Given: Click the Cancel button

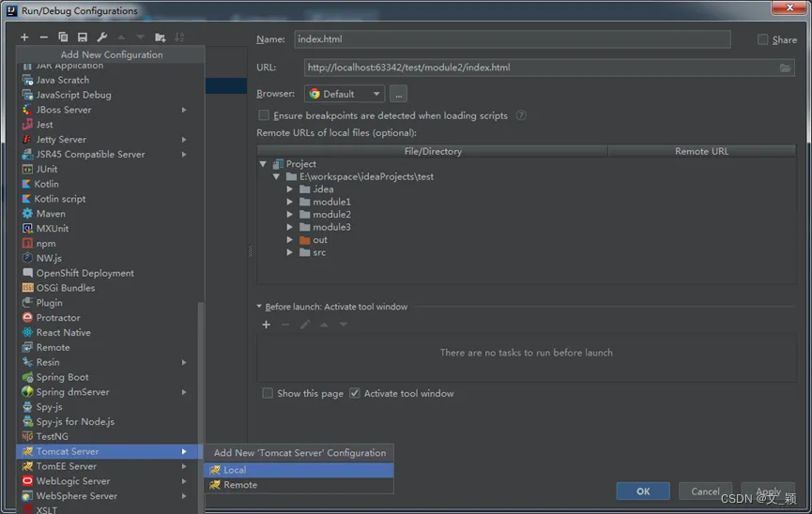Looking at the screenshot, I should [705, 491].
